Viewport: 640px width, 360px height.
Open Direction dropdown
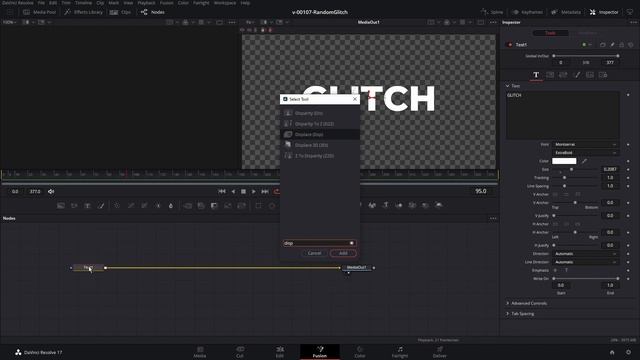585,254
